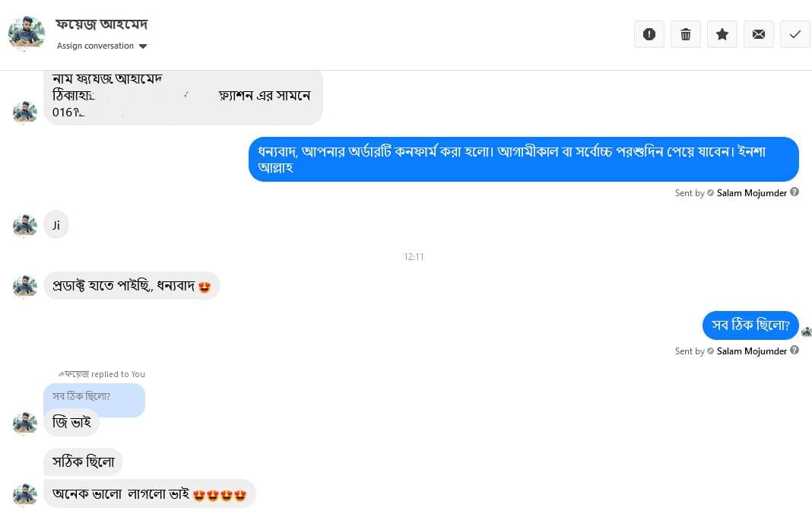Expand the Assign conversation dropdown arrow

(x=143, y=46)
